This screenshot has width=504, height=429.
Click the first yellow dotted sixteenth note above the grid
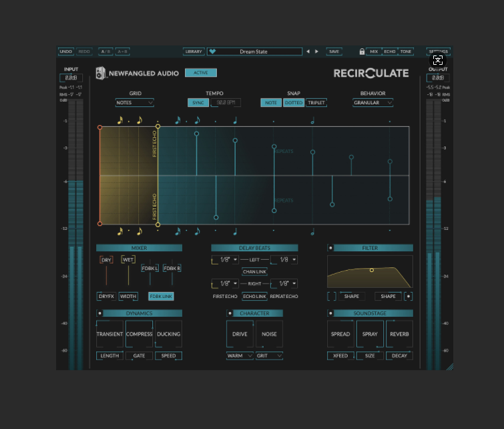120,120
